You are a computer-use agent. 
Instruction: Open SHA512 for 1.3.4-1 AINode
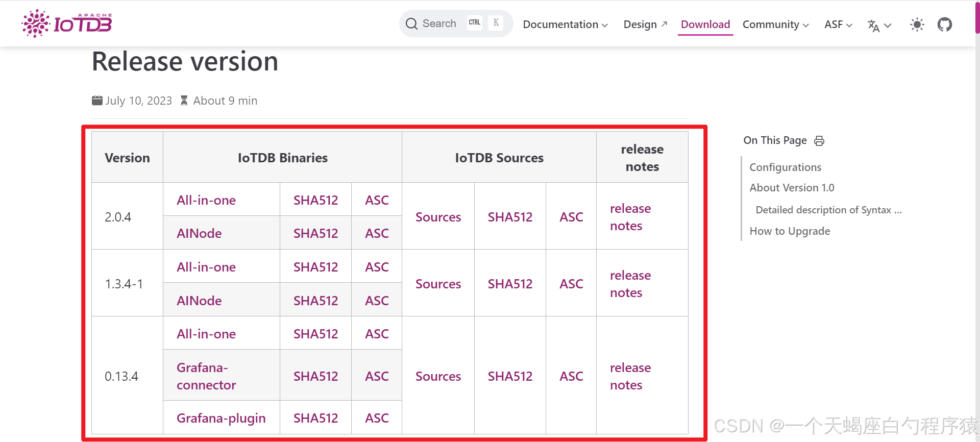point(315,301)
